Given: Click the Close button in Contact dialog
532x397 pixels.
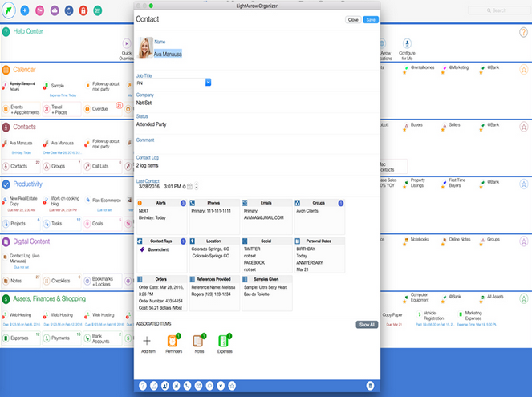Looking at the screenshot, I should [x=352, y=19].
